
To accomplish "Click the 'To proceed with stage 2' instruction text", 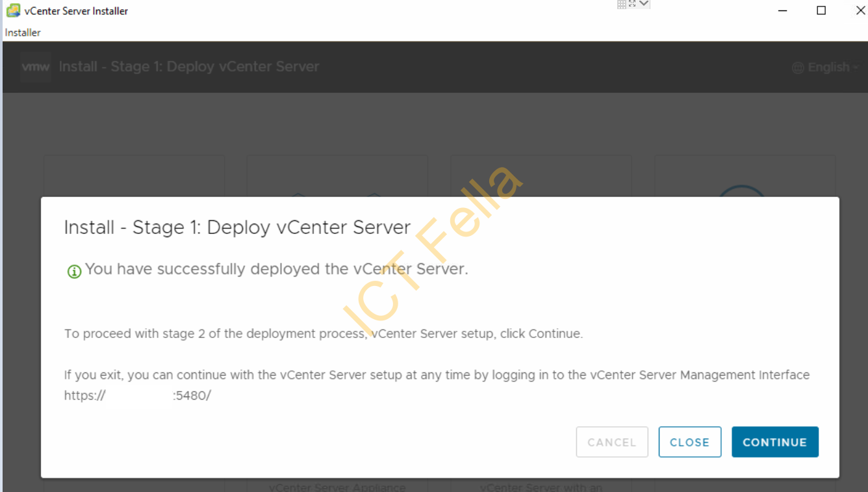I will [x=324, y=334].
